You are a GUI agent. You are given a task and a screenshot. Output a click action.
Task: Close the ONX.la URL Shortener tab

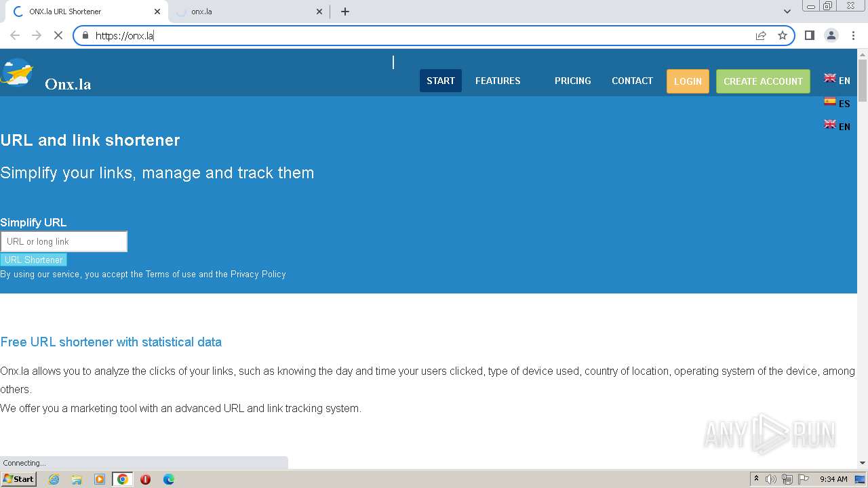click(x=157, y=12)
